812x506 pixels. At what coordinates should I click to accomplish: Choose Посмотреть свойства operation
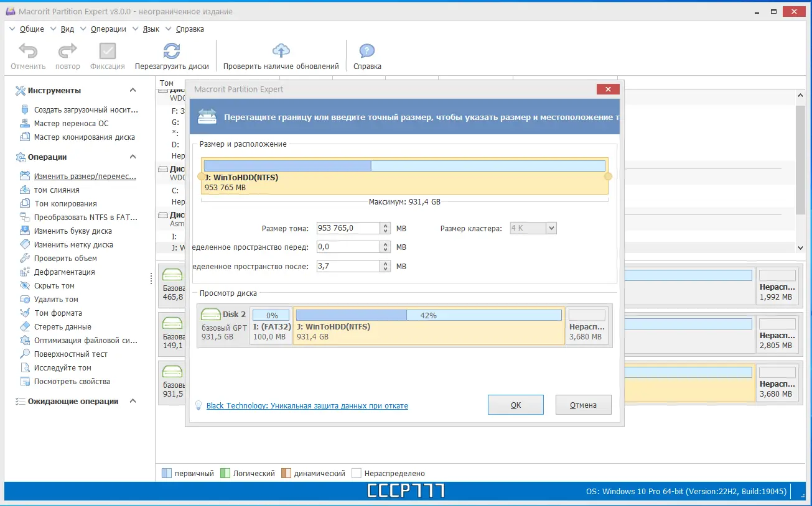point(72,382)
